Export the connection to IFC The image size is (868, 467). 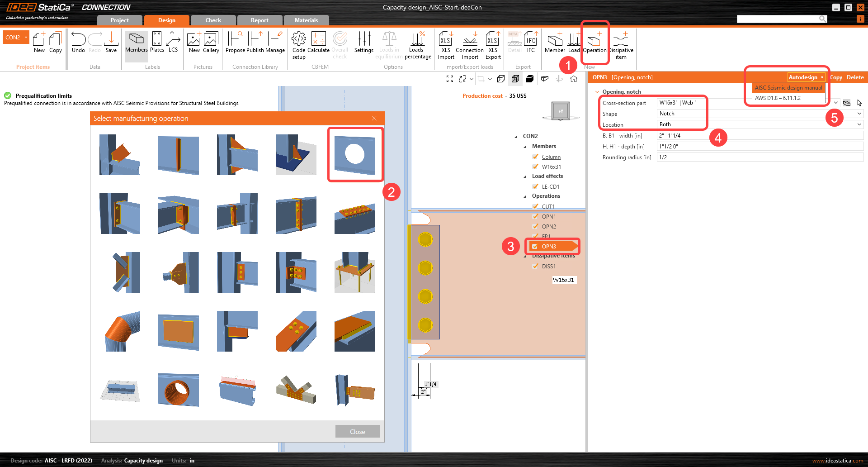click(x=530, y=43)
